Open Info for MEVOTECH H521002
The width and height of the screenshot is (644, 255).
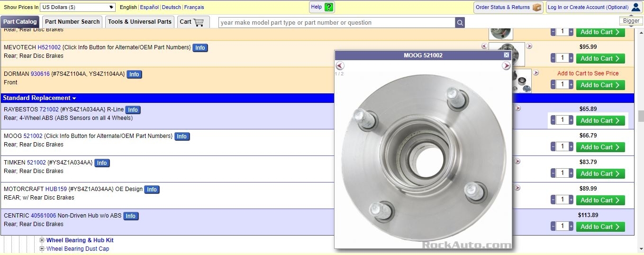pos(200,48)
